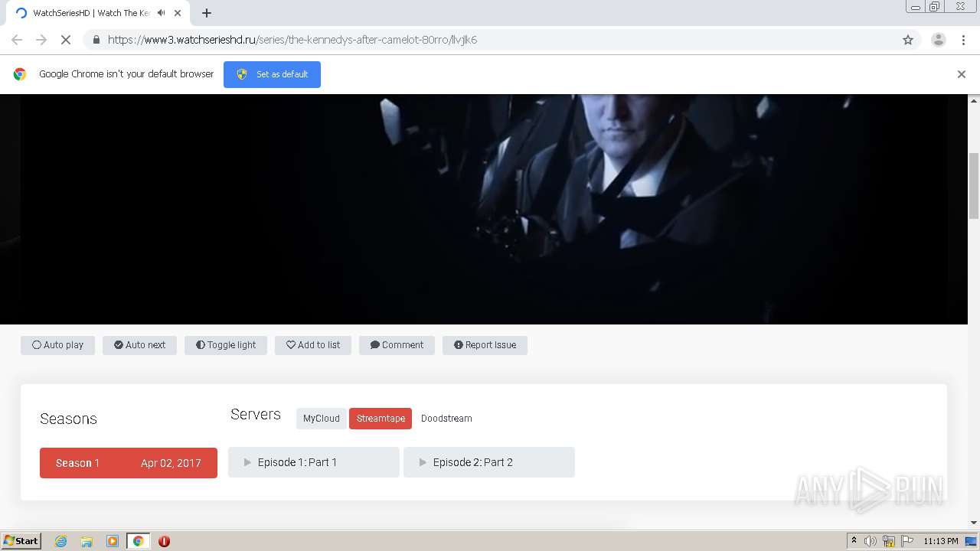The image size is (980, 551).
Task: Report Issue with the video
Action: click(x=485, y=345)
